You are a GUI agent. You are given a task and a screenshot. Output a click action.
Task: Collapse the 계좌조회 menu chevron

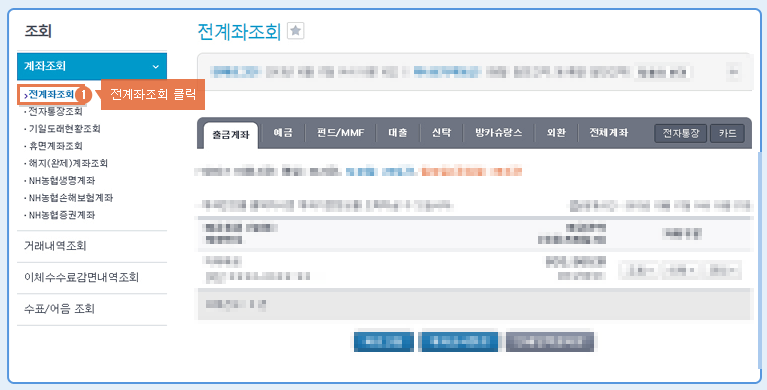pos(156,67)
